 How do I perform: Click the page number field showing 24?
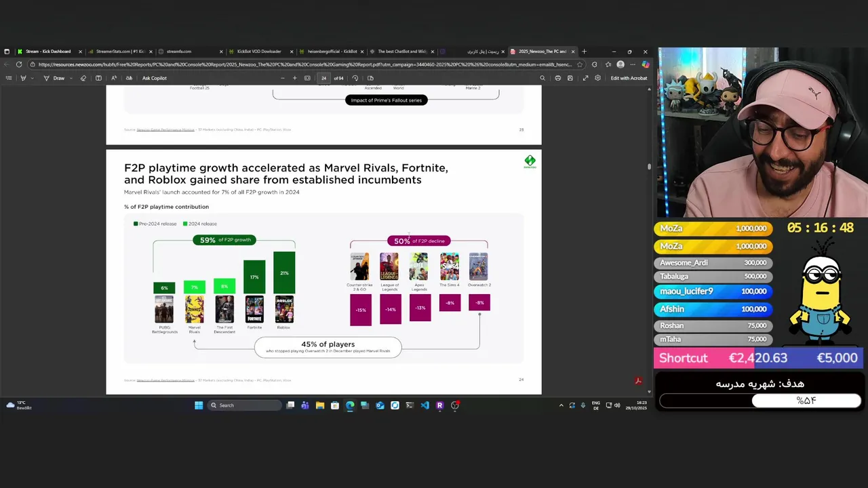[324, 78]
